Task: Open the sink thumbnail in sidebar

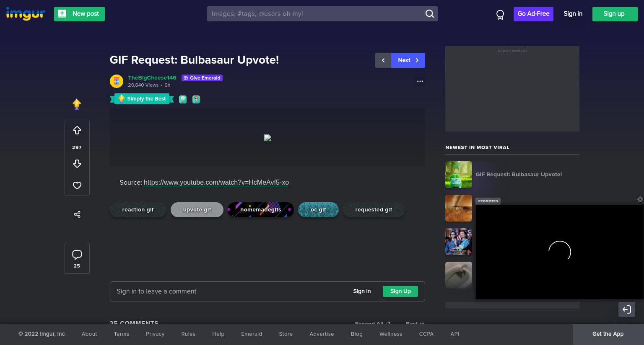Action: coord(459,275)
